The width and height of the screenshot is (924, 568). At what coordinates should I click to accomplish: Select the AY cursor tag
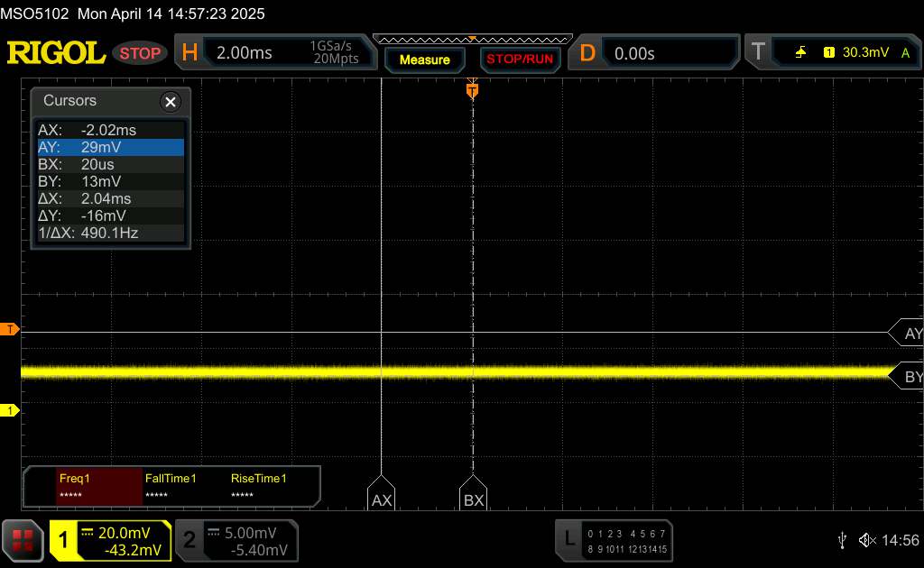(910, 334)
